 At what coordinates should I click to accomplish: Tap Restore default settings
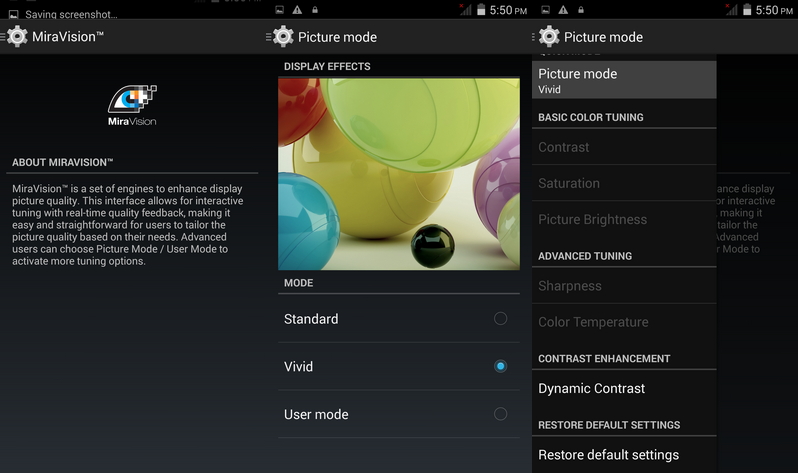624,455
